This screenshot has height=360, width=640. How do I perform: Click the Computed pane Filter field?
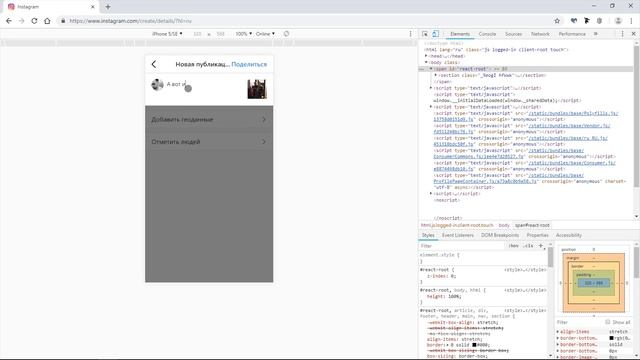click(x=580, y=322)
